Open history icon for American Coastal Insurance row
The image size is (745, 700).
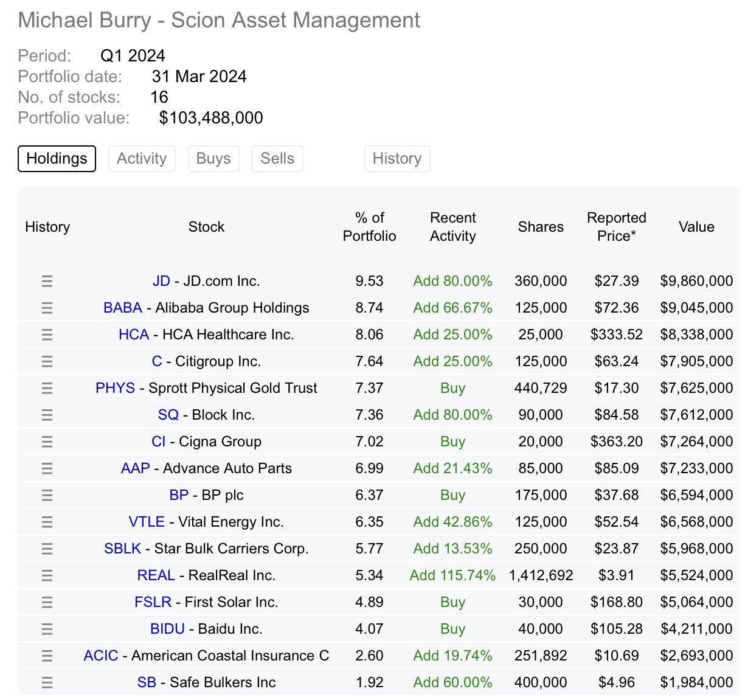[x=47, y=656]
